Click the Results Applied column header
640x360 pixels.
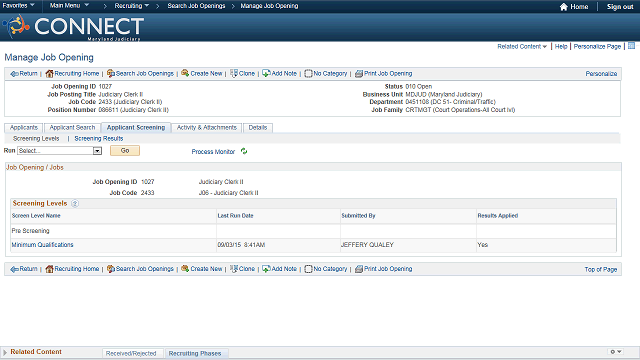(498, 216)
